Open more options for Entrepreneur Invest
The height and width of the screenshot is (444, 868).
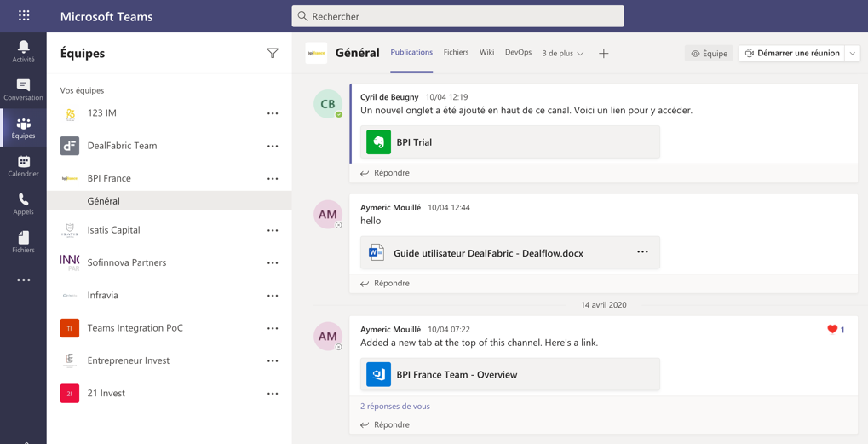coord(273,360)
